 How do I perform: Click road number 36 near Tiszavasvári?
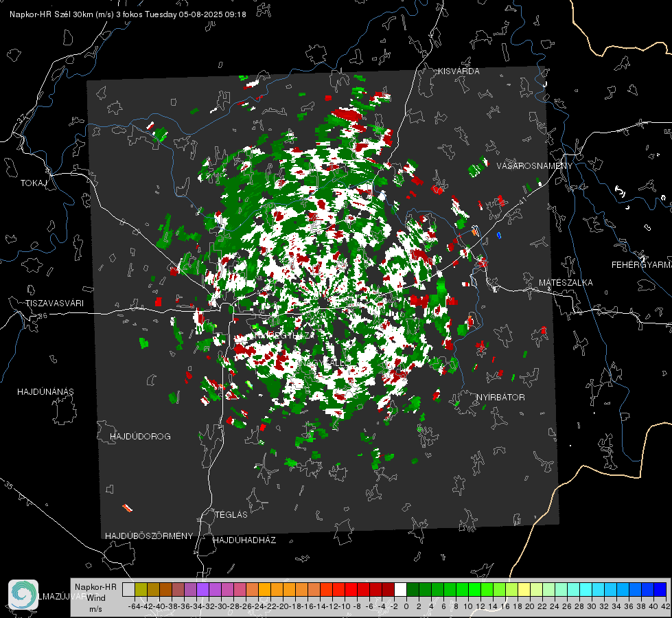tap(43, 316)
